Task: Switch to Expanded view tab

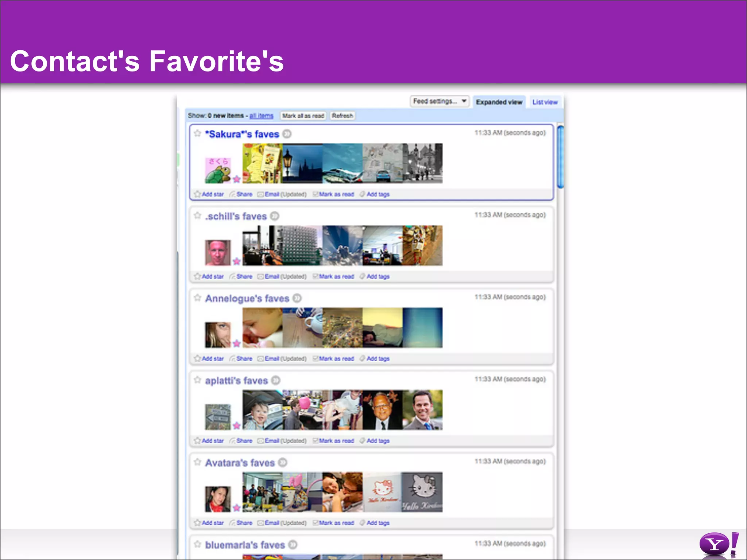Action: tap(499, 102)
